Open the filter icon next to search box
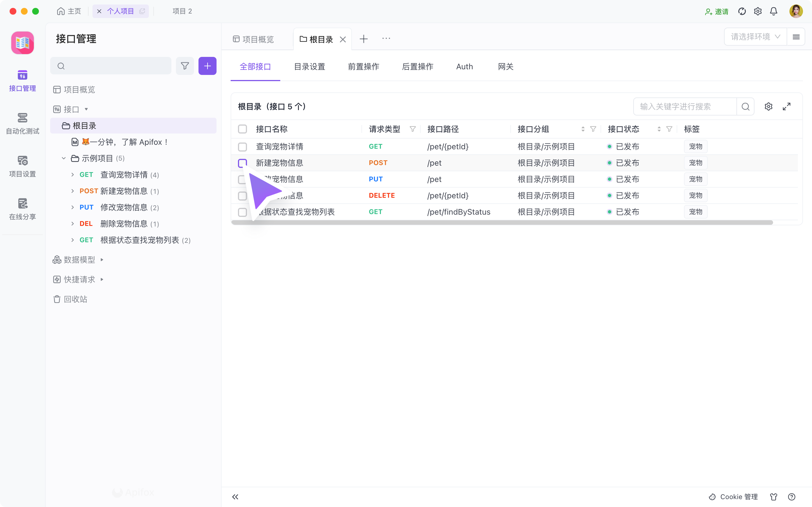This screenshot has width=812, height=507. coord(185,66)
